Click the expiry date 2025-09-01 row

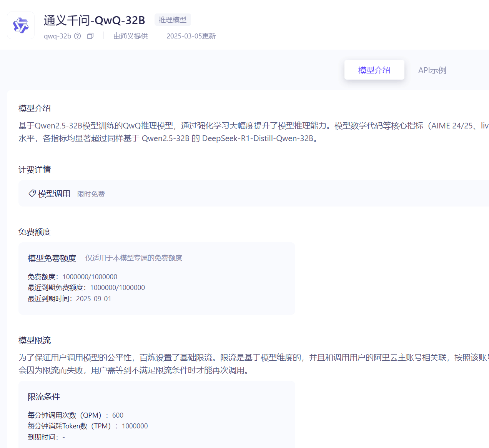(69, 299)
